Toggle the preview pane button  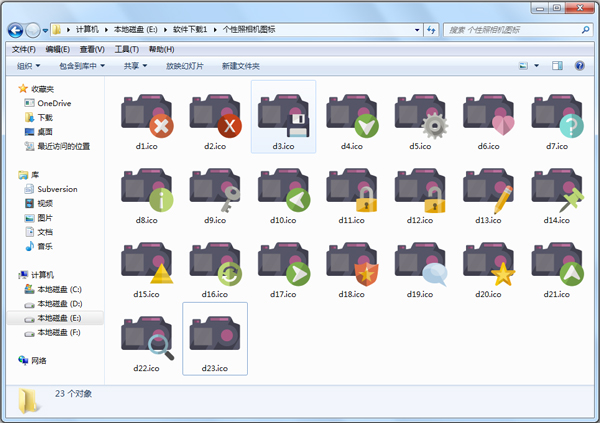pos(558,66)
